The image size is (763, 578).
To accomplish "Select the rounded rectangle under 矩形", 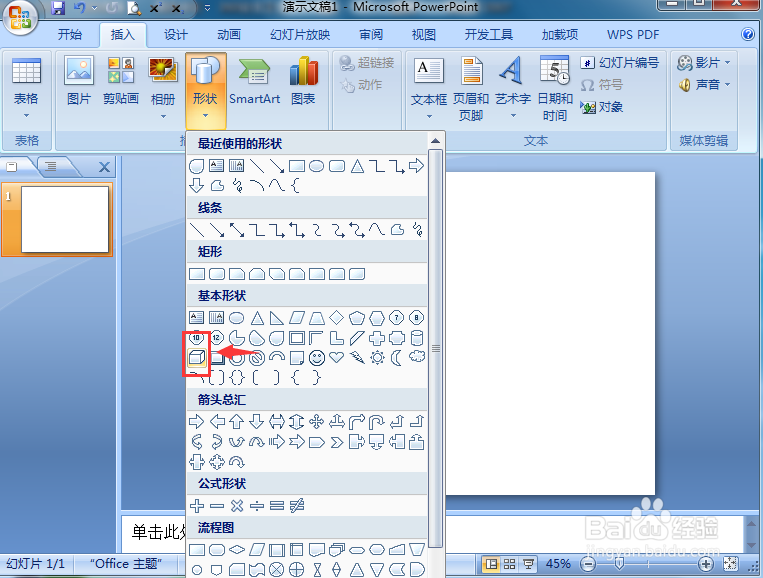I will pos(217,274).
